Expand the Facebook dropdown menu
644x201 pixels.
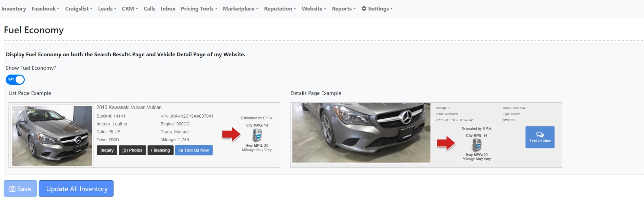click(x=45, y=8)
